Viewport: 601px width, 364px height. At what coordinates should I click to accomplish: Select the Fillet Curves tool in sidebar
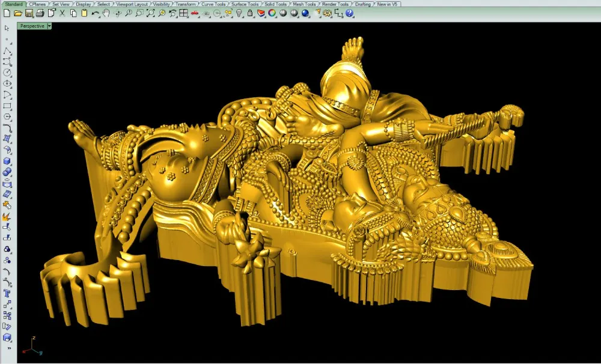[7, 128]
